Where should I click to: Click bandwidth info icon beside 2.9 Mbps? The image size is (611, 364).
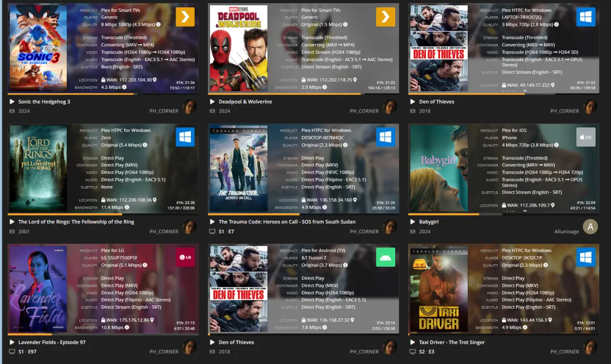[325, 87]
